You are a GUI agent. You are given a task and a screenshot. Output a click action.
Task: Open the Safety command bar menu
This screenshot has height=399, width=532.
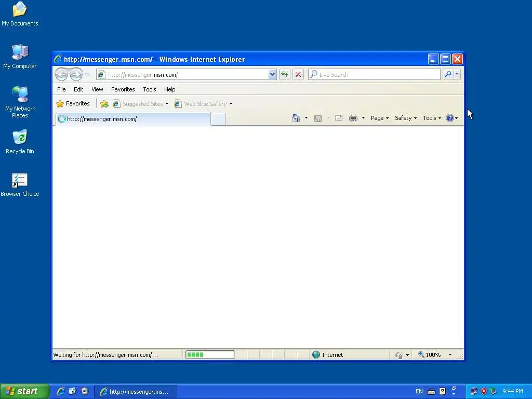click(405, 118)
